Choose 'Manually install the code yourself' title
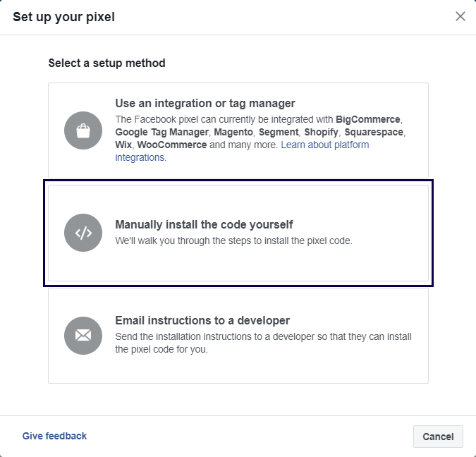This screenshot has height=457, width=476. point(204,224)
